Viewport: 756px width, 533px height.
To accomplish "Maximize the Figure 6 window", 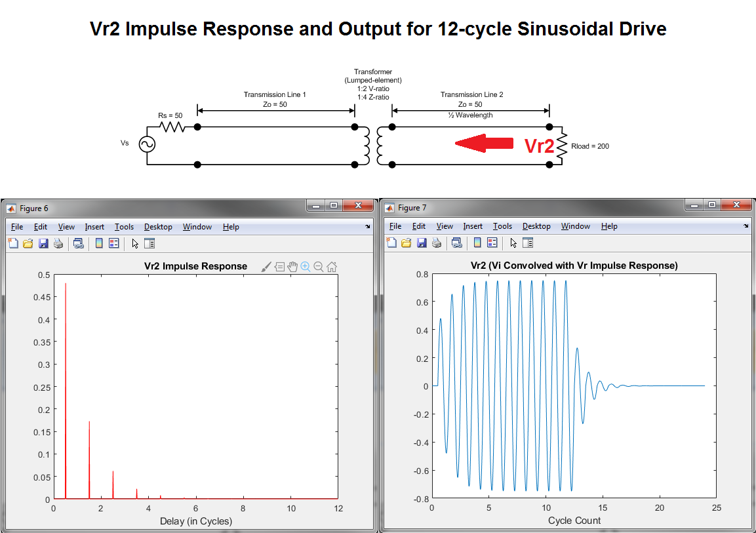I will click(333, 207).
